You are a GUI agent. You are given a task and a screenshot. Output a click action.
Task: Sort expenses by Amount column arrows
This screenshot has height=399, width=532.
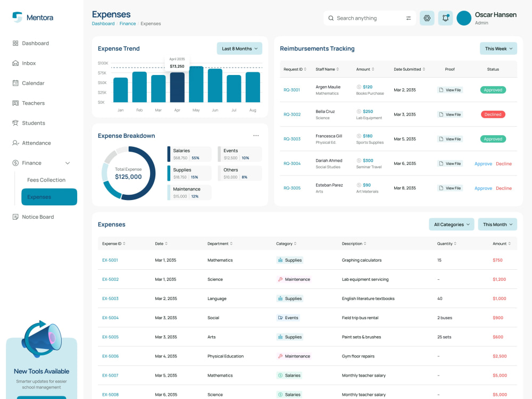tap(509, 244)
